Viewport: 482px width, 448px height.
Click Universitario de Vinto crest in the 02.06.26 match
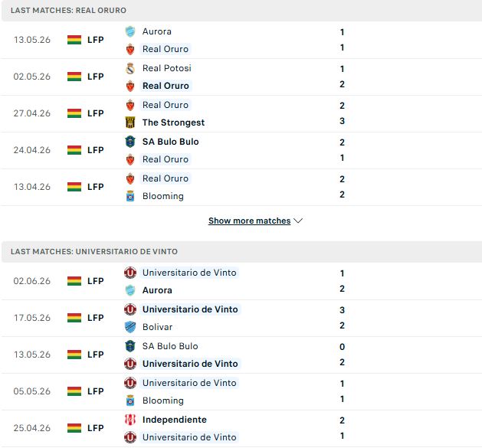[x=130, y=273]
